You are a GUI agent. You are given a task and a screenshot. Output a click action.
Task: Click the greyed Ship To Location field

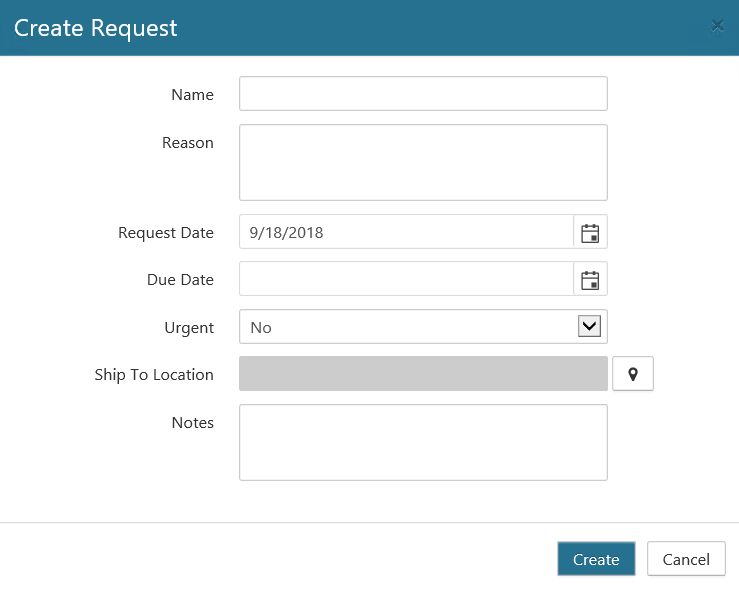tap(423, 374)
